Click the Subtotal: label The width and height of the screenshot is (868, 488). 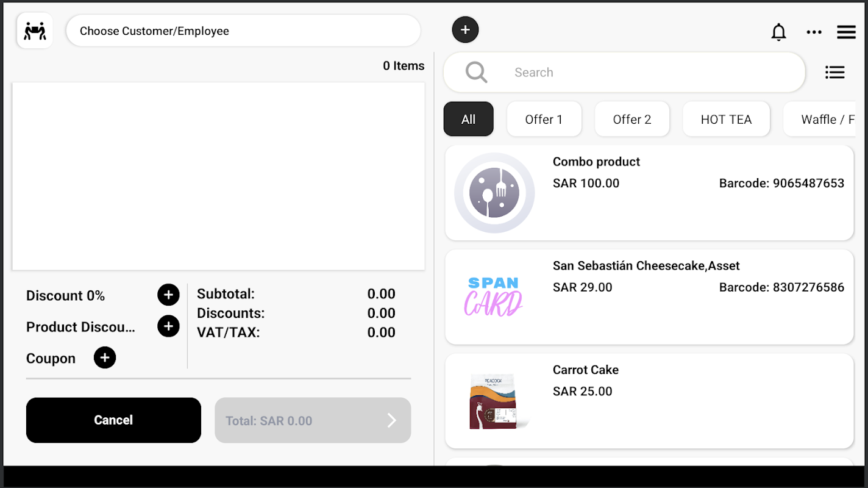click(226, 294)
